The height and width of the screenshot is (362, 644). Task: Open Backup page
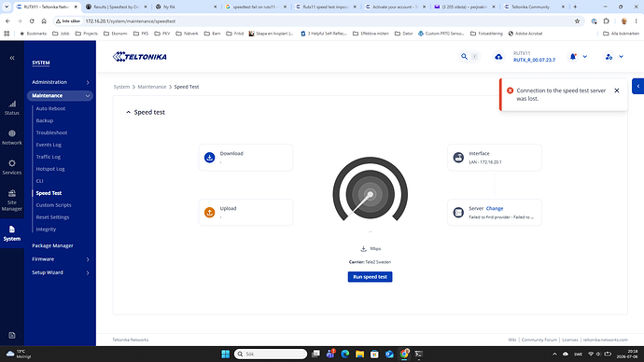45,120
